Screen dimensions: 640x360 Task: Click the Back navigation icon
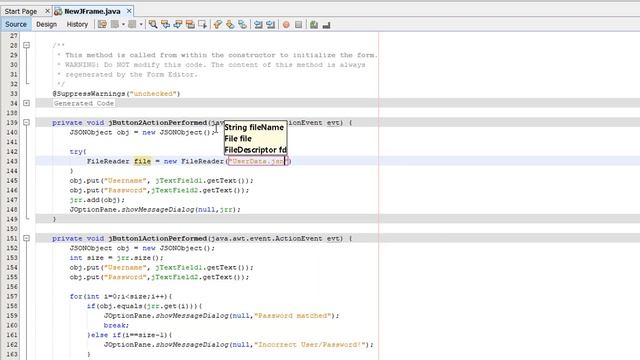click(115, 24)
